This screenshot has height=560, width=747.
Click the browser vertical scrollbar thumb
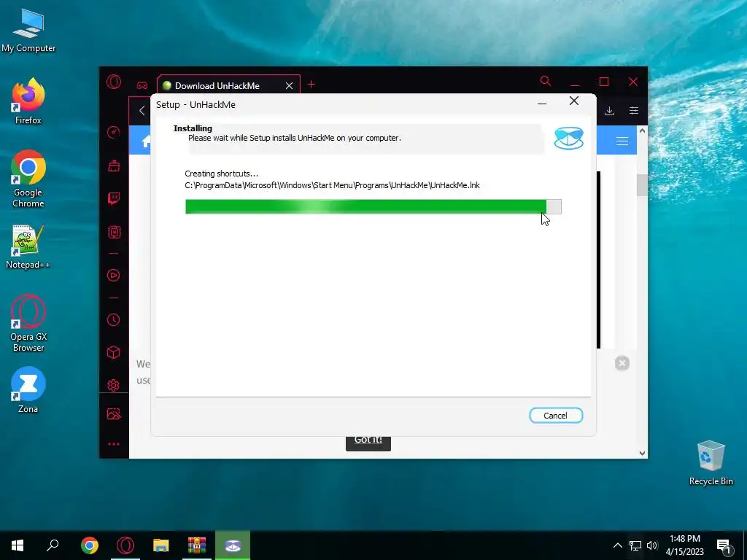(642, 185)
